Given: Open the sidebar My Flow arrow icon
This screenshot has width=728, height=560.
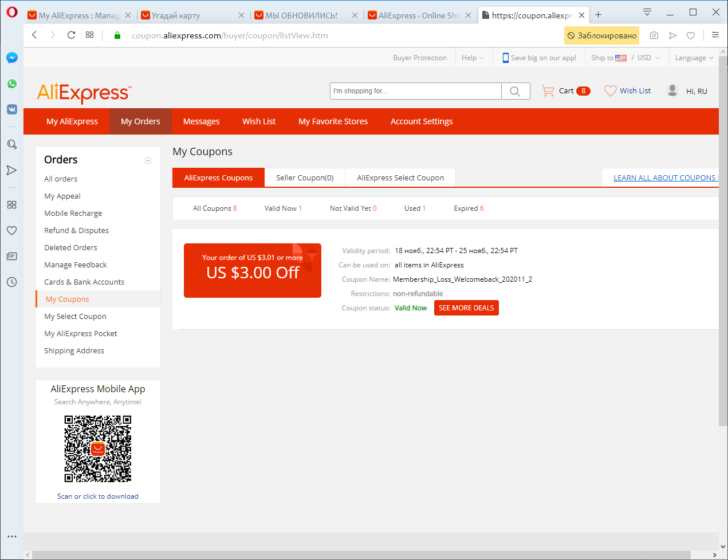Looking at the screenshot, I should click(12, 170).
